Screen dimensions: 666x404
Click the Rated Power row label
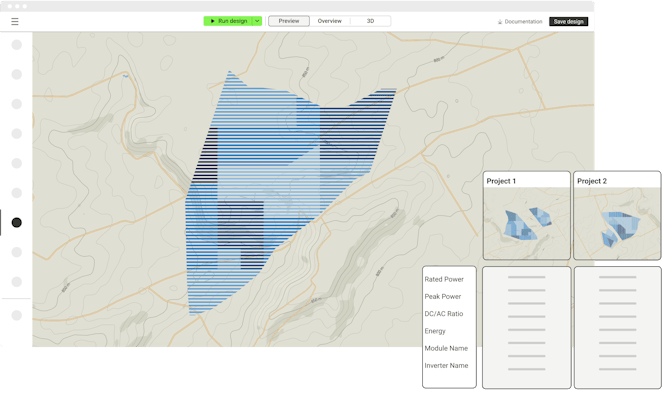[x=444, y=280]
